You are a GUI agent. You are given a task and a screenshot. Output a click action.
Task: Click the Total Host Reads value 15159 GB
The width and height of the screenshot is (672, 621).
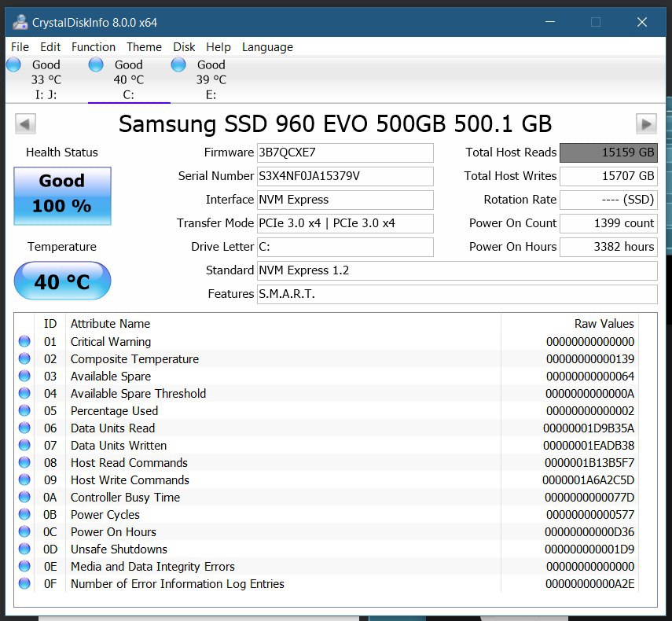tap(608, 152)
